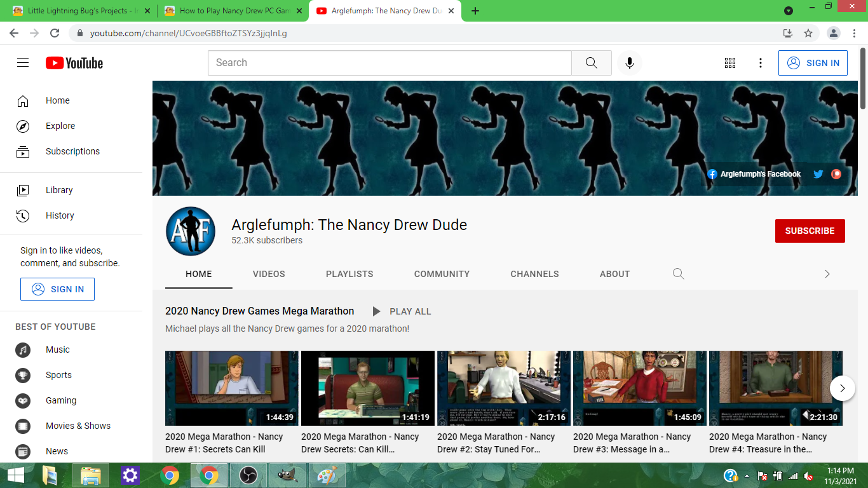Open the Patreon icon on banner
This screenshot has height=488, width=868.
pos(836,174)
